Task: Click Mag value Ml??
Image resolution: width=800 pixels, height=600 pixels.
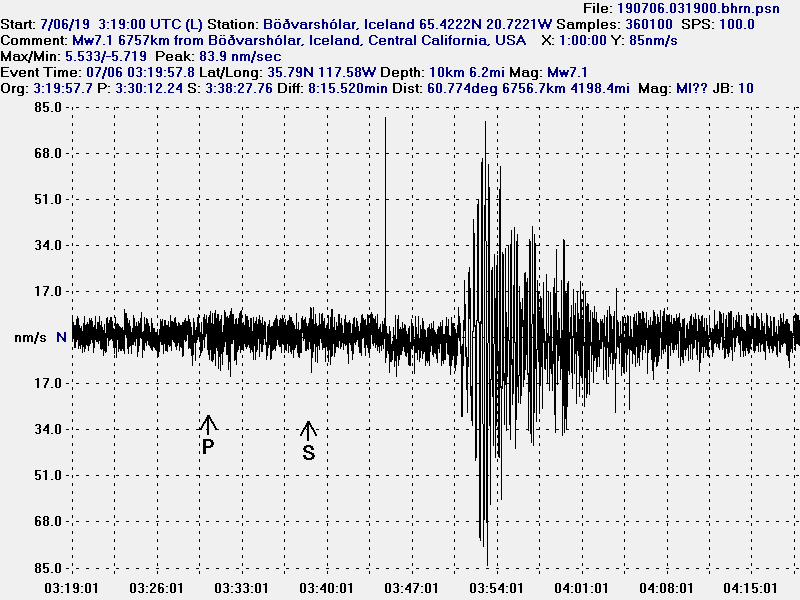Action: [x=692, y=88]
